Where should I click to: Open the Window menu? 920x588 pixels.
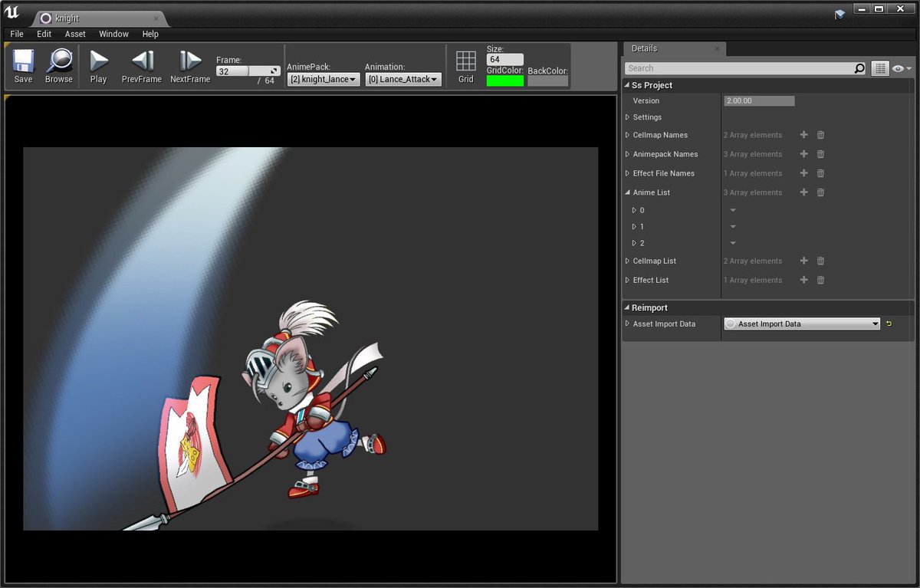pos(113,34)
